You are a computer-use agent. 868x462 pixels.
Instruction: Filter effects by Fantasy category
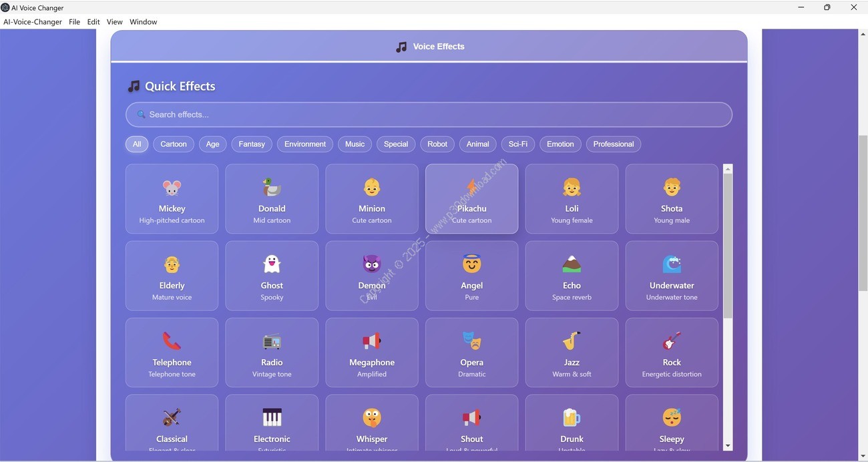[252, 144]
